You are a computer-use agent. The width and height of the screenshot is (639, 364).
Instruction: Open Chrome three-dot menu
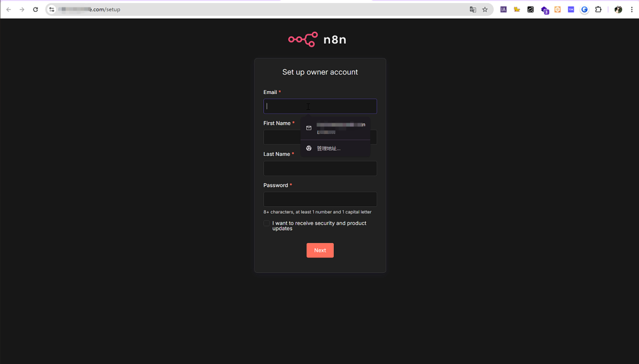click(631, 9)
